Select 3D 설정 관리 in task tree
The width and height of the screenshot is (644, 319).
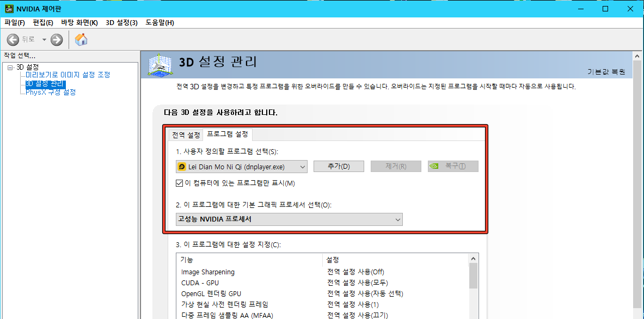click(45, 84)
